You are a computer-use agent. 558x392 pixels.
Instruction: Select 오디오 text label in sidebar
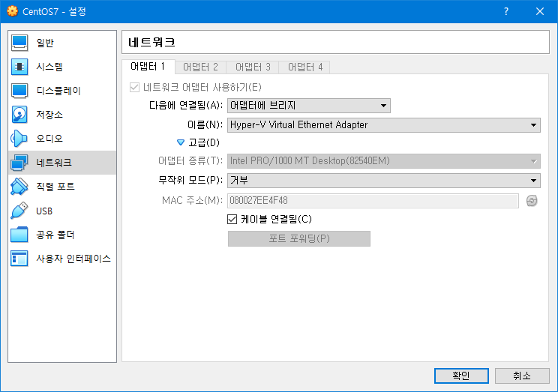tap(49, 139)
